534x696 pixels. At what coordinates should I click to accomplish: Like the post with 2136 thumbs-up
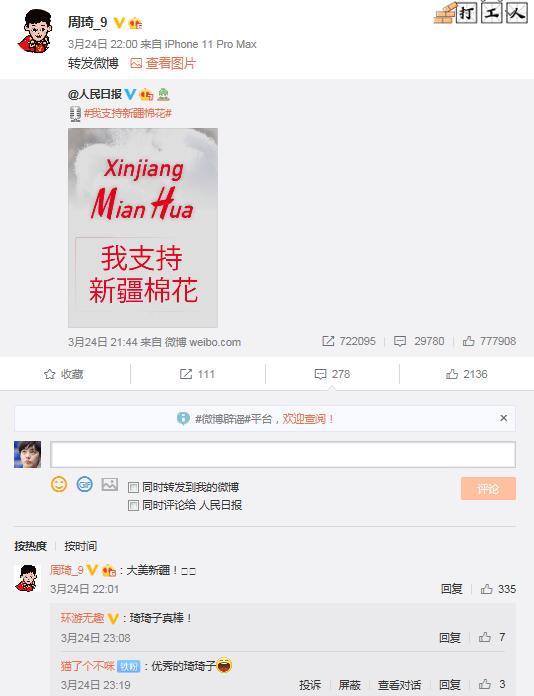(452, 374)
